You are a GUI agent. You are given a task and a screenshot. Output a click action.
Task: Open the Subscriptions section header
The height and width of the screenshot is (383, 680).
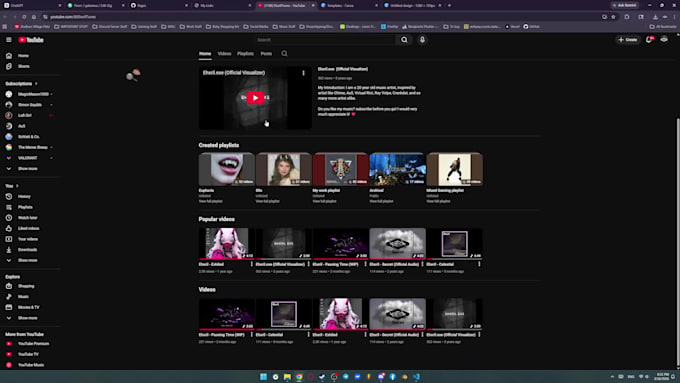pos(21,84)
